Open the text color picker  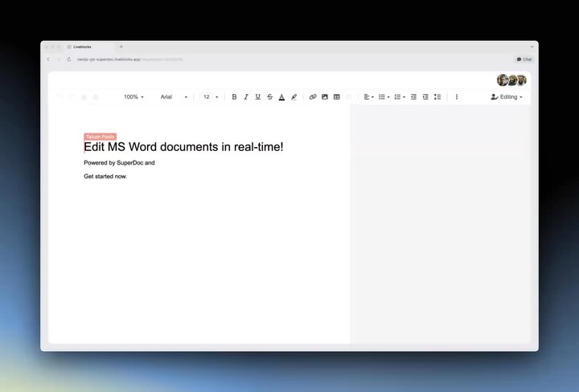[x=281, y=97]
